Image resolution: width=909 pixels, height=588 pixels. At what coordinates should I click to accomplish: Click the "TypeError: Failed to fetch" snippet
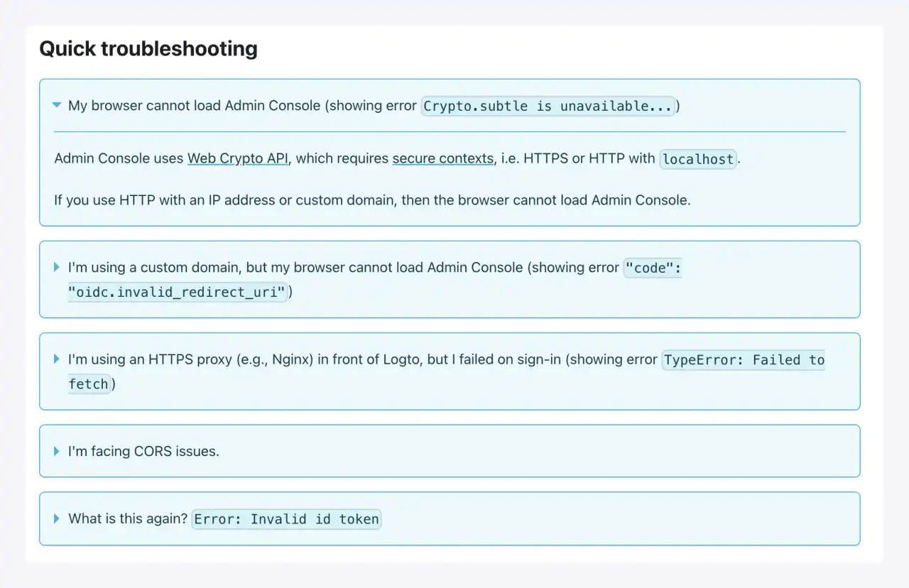click(743, 360)
